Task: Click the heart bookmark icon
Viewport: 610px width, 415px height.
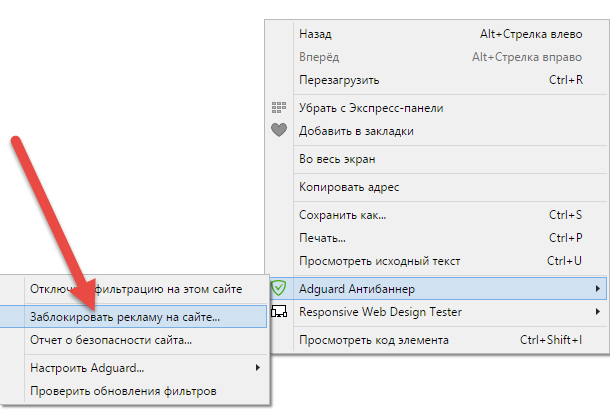Action: coord(279,130)
